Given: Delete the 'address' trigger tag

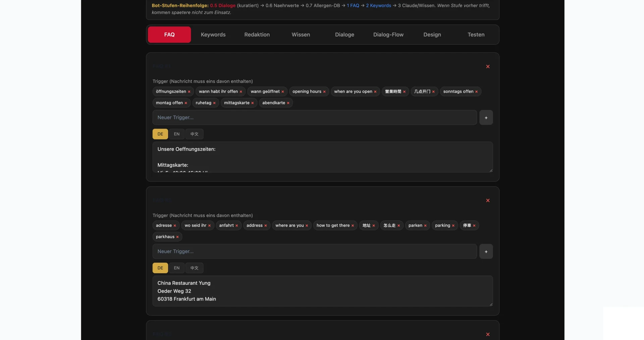Looking at the screenshot, I should click(x=266, y=226).
